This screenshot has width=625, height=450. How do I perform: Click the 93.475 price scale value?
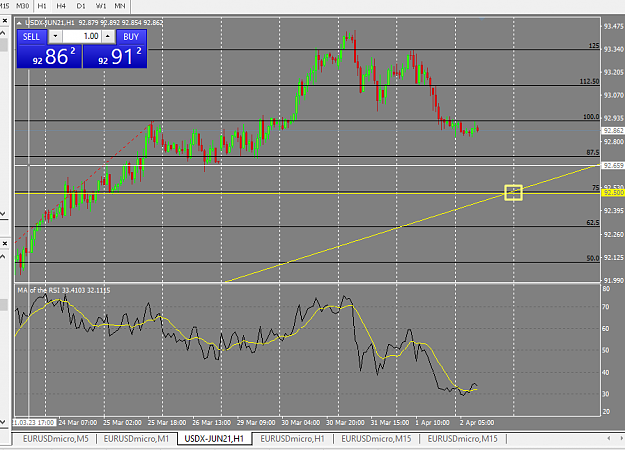point(613,26)
